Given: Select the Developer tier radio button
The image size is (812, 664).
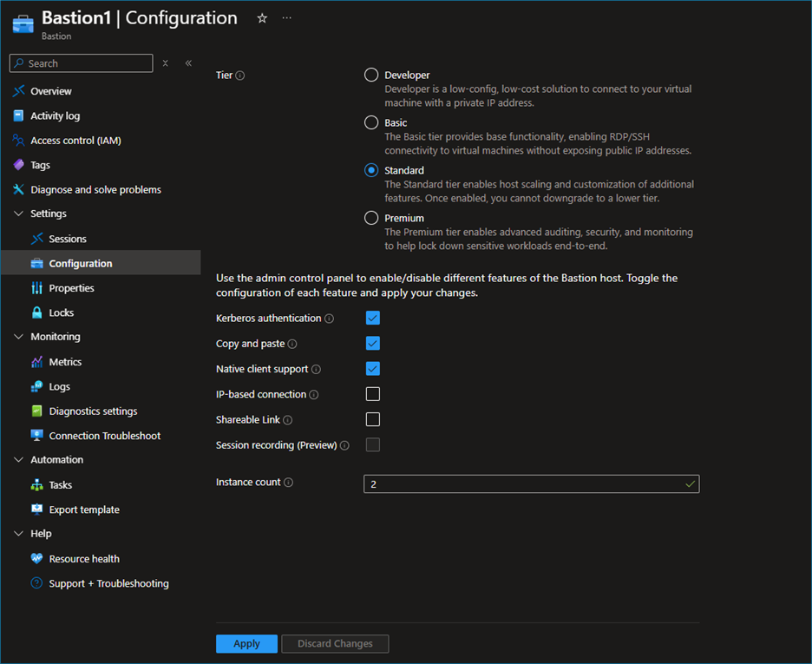Looking at the screenshot, I should [371, 76].
